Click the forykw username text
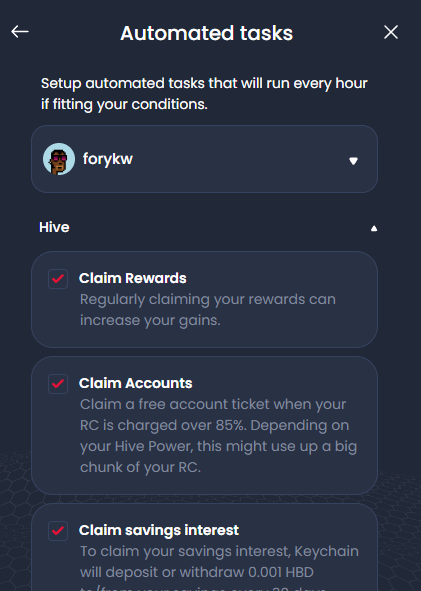Viewport: 421px width, 591px height. tap(108, 159)
